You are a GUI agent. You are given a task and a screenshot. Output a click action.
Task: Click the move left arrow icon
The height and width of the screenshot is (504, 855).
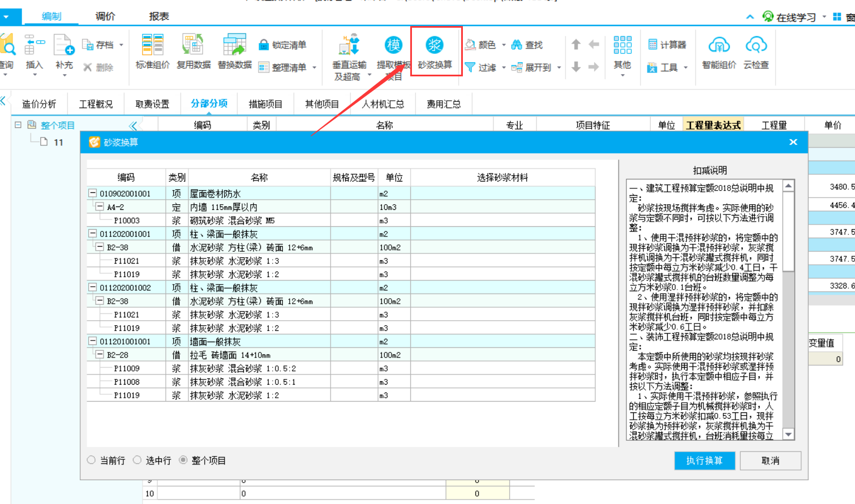(594, 44)
